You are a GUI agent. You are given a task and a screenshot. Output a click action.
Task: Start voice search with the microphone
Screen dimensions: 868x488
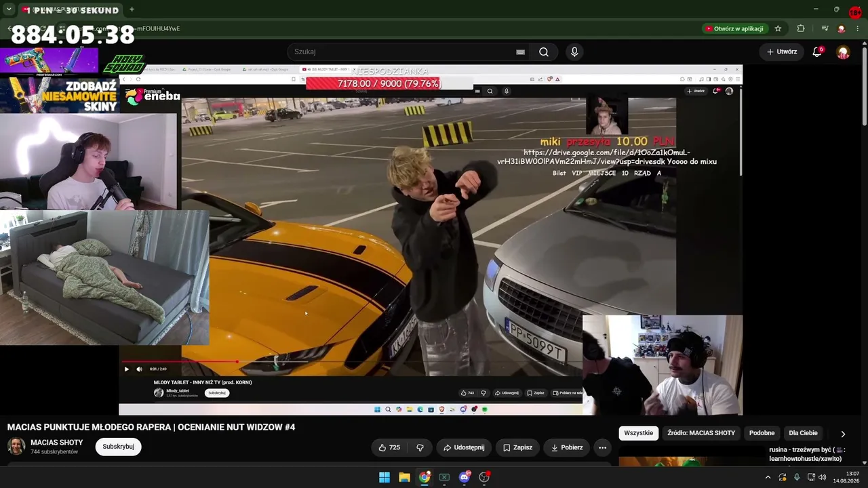574,52
